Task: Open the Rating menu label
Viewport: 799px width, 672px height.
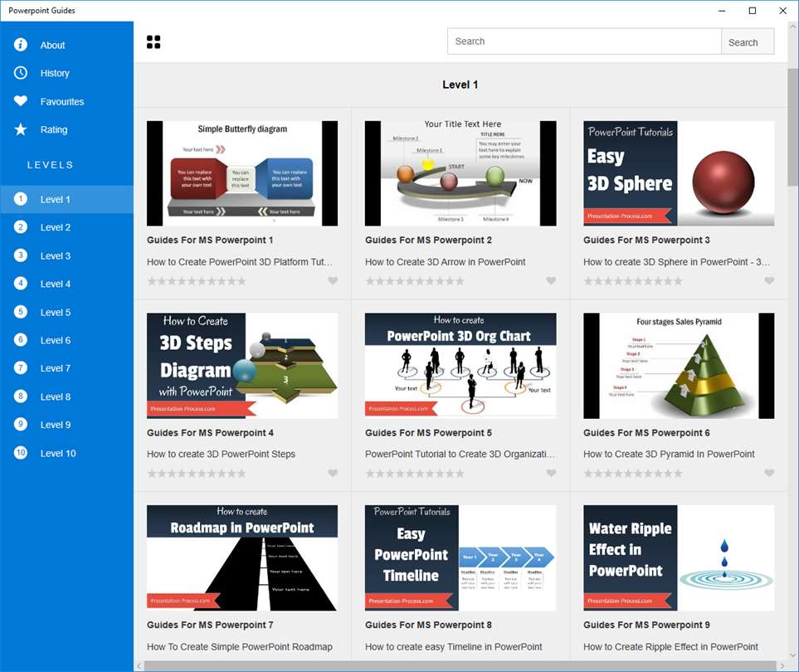Action: [53, 130]
